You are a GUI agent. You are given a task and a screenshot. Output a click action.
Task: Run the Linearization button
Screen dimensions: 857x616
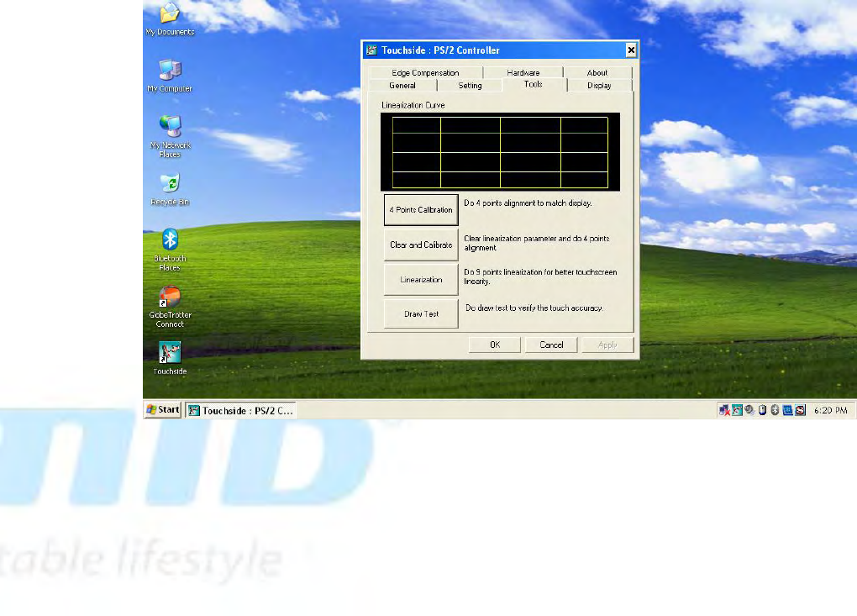(421, 279)
